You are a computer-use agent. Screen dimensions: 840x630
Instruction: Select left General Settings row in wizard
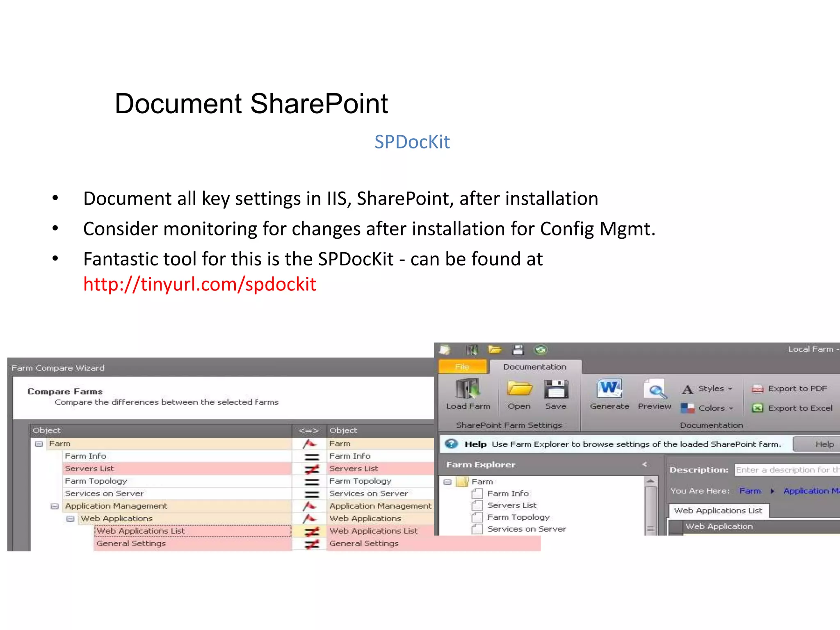pos(193,543)
